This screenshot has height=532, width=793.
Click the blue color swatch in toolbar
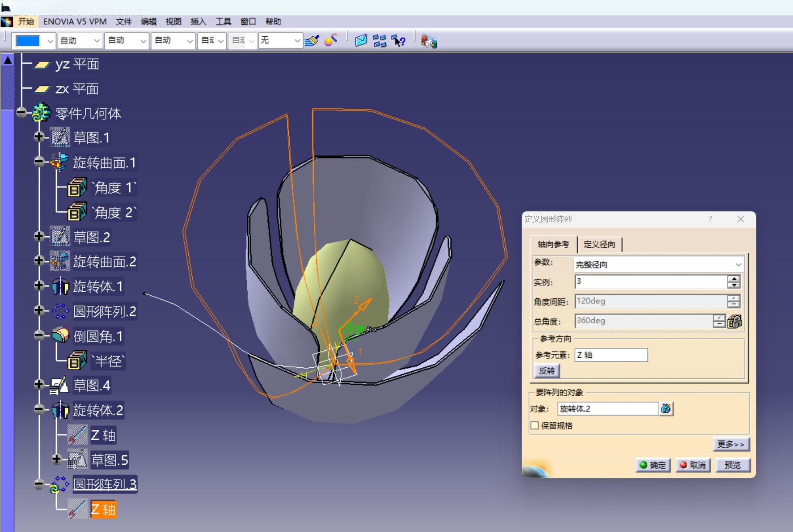point(28,41)
